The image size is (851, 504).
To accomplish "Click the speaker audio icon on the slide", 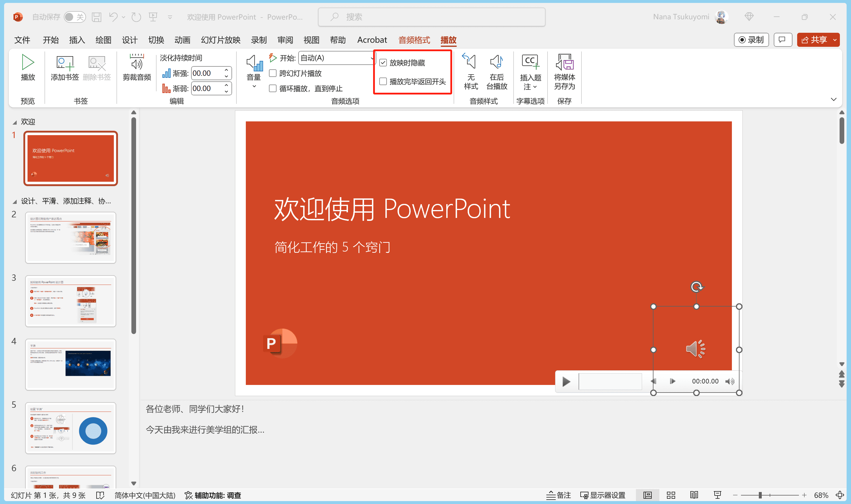I will (x=695, y=349).
